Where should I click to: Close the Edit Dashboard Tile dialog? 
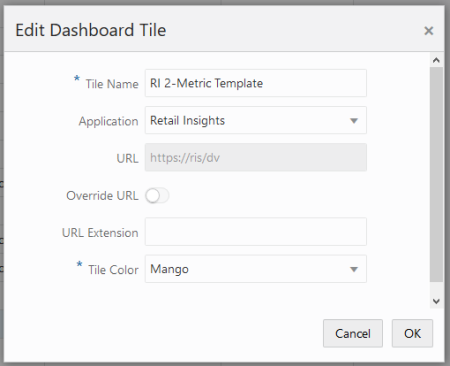coord(428,31)
